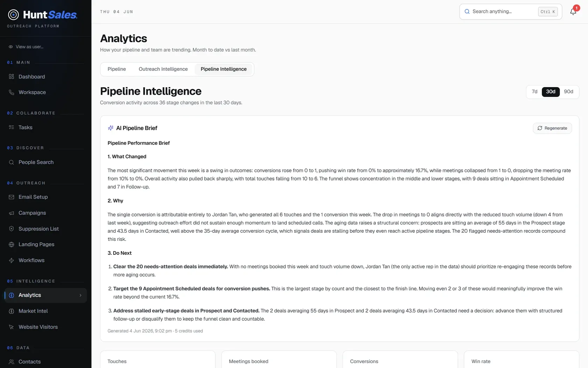Open the Dashboard grid icon
The height and width of the screenshot is (368, 588).
[11, 76]
